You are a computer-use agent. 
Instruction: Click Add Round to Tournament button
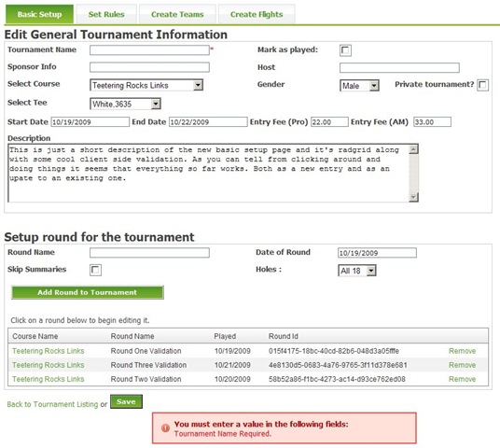pyautogui.click(x=88, y=292)
